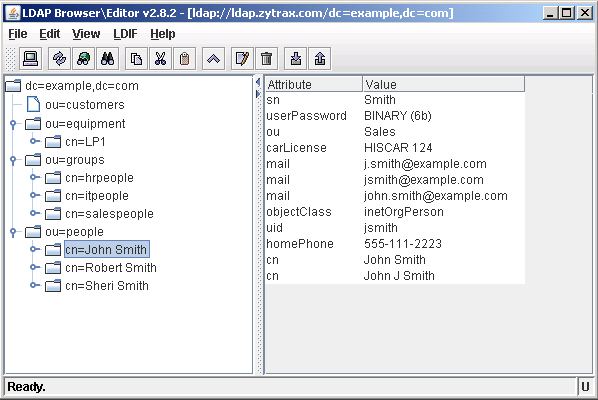The image size is (598, 400).
Task: Collapse the ou=equipment tree node handle
Action: [13, 124]
